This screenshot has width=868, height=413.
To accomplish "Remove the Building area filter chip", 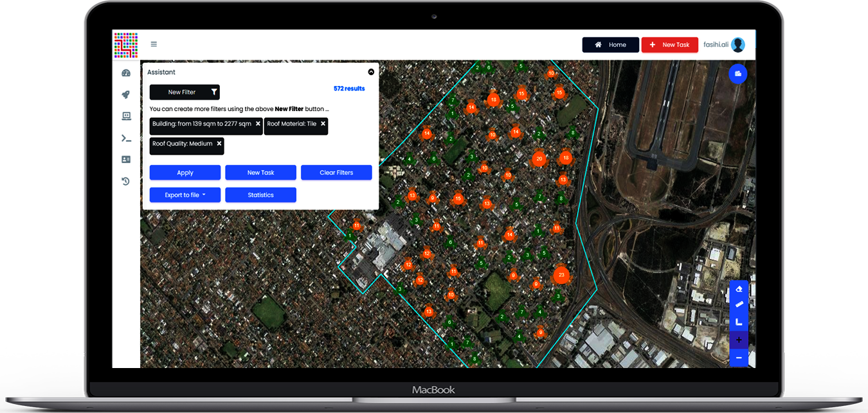I will 258,123.
